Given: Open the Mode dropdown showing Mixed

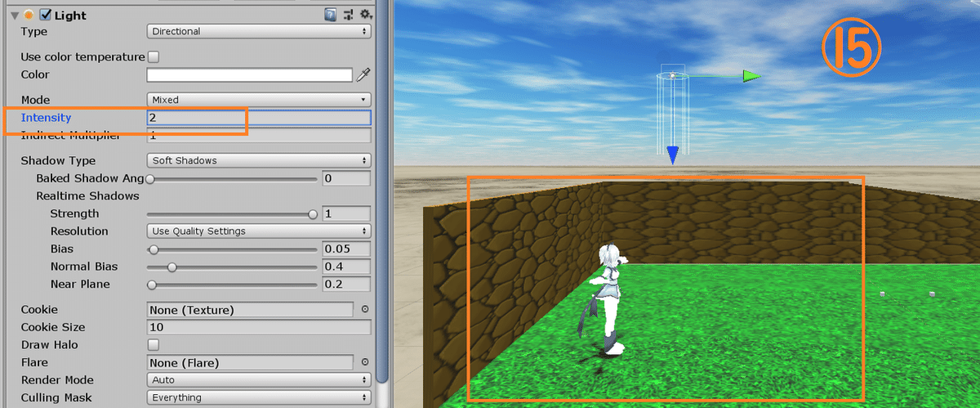Looking at the screenshot, I should click(x=259, y=100).
